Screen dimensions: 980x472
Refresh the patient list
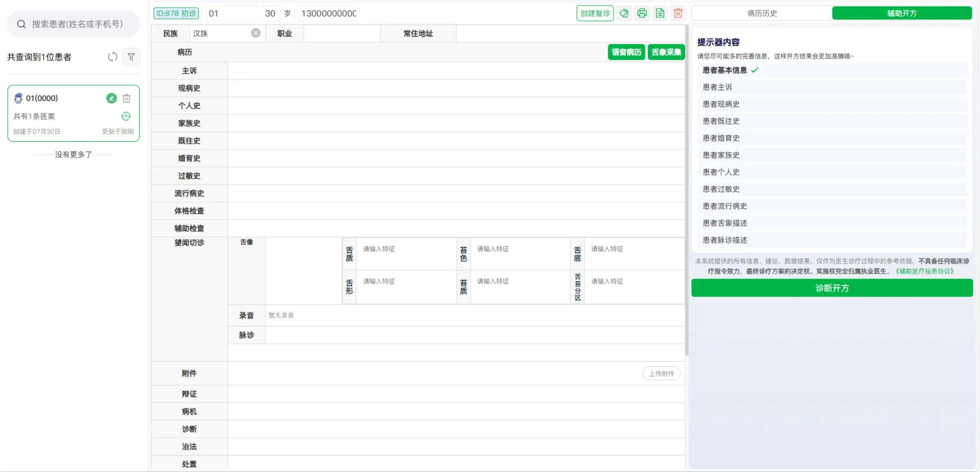click(112, 57)
